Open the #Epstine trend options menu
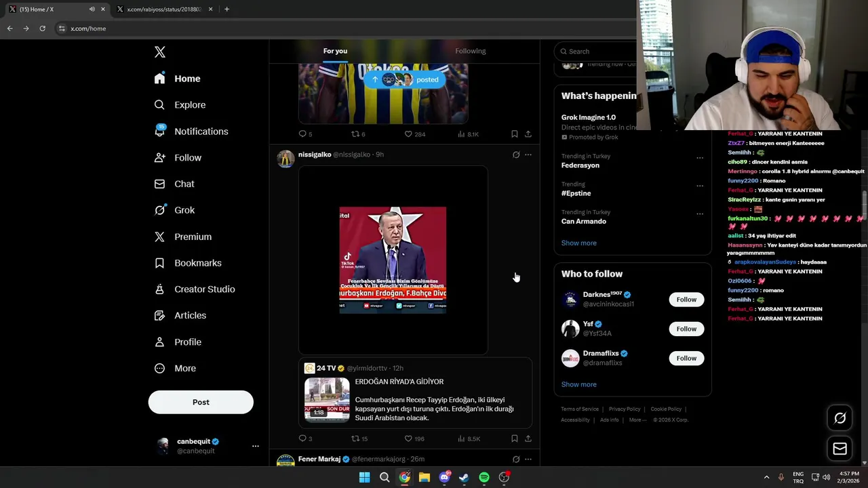868x488 pixels. tap(700, 186)
